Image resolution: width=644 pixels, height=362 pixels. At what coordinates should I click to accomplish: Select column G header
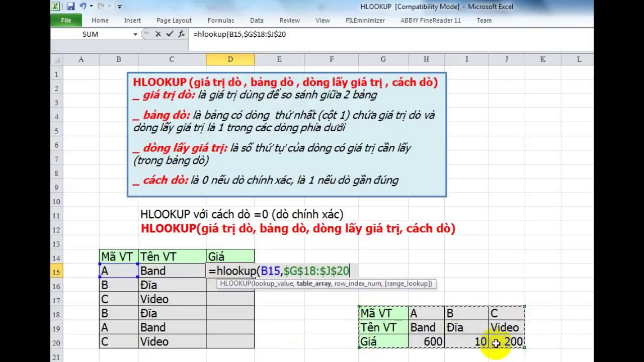point(383,59)
